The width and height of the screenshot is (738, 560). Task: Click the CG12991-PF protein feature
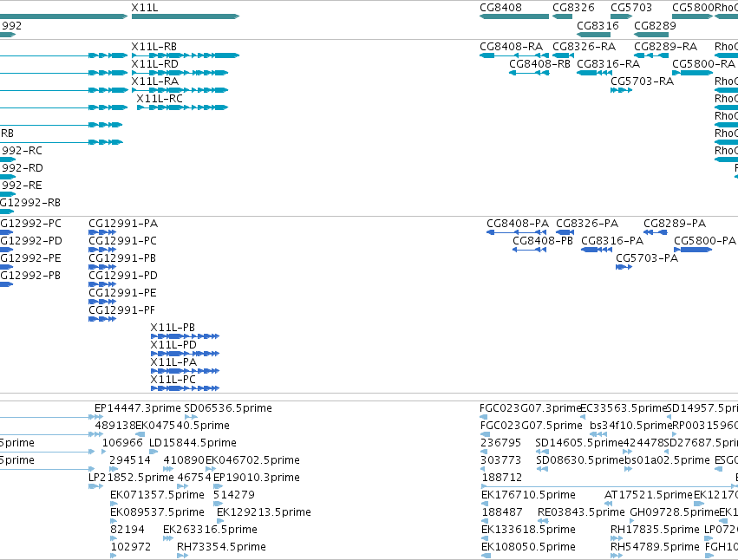coord(102,320)
